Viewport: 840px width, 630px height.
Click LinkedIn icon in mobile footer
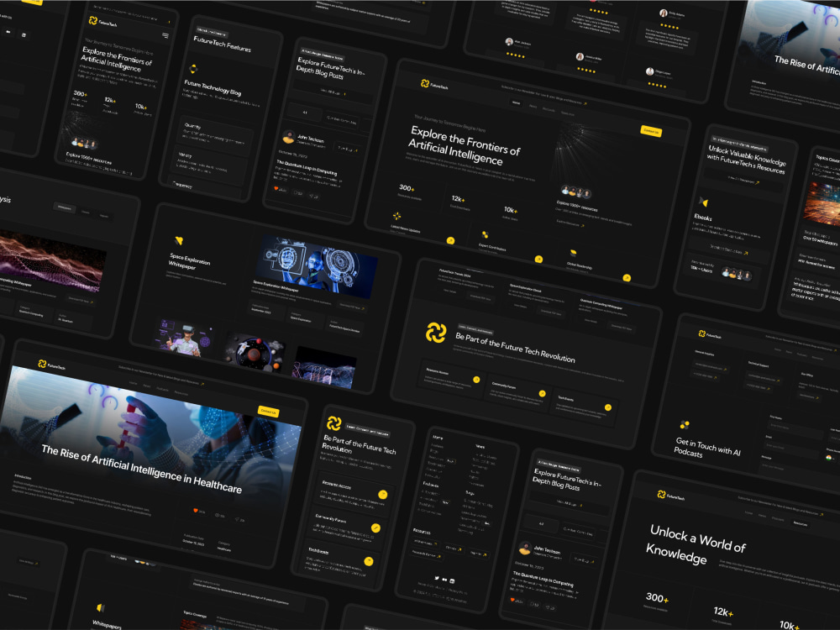click(x=452, y=581)
